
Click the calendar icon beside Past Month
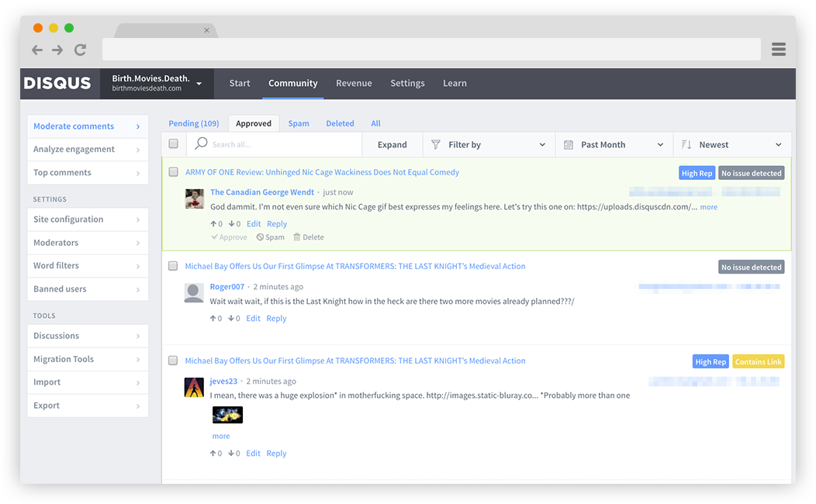(569, 144)
